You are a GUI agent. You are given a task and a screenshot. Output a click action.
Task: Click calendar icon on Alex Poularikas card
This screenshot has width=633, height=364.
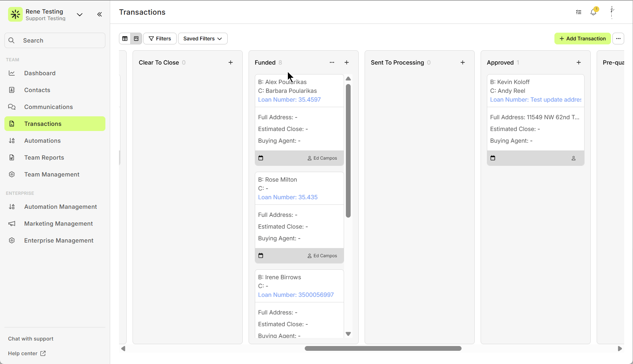tap(261, 158)
